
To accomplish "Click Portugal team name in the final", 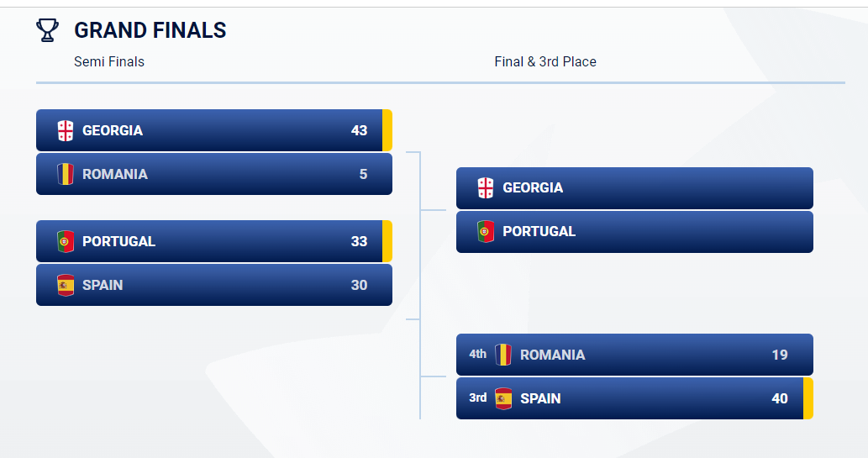I will pyautogui.click(x=539, y=231).
